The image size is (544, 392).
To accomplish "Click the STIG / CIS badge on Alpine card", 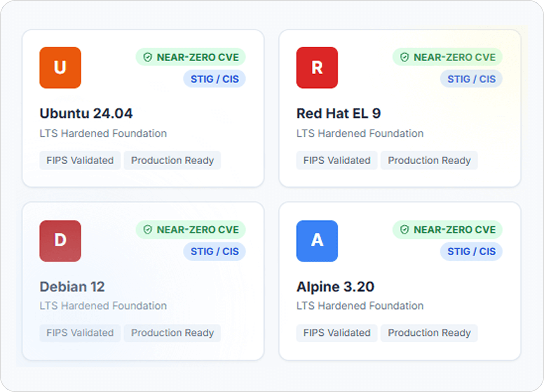I will coord(471,252).
